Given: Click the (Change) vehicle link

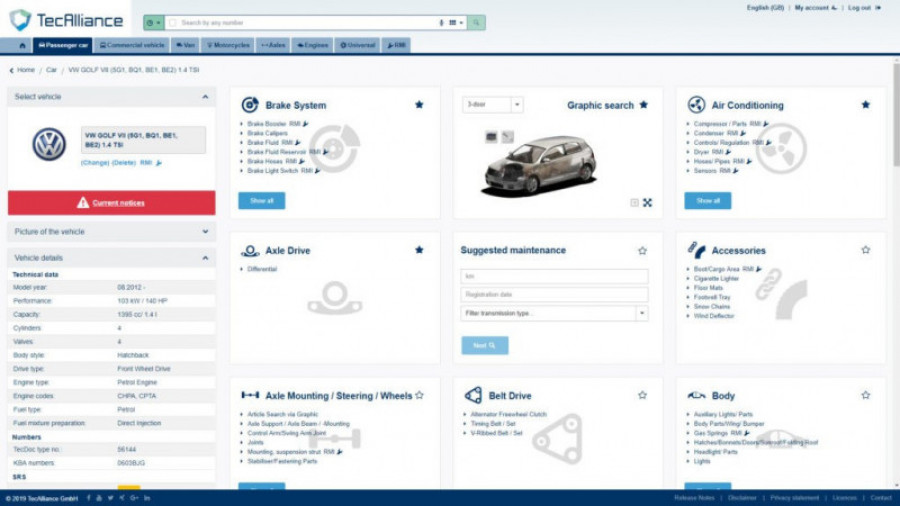Looking at the screenshot, I should [x=95, y=163].
